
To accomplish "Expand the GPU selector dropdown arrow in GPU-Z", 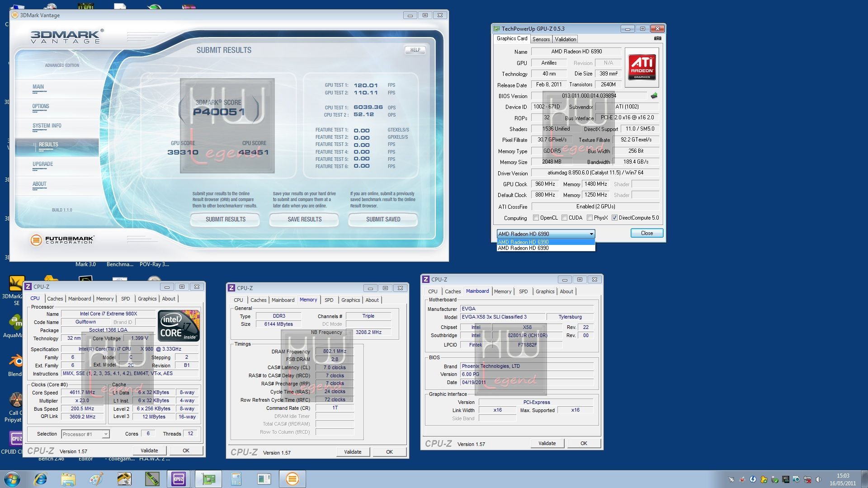I will click(x=591, y=234).
